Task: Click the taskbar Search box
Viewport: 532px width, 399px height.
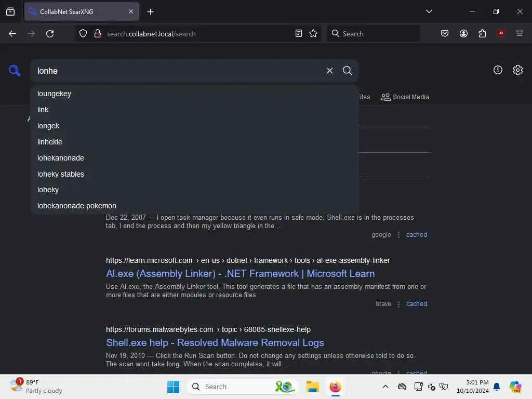Action: [x=243, y=387]
